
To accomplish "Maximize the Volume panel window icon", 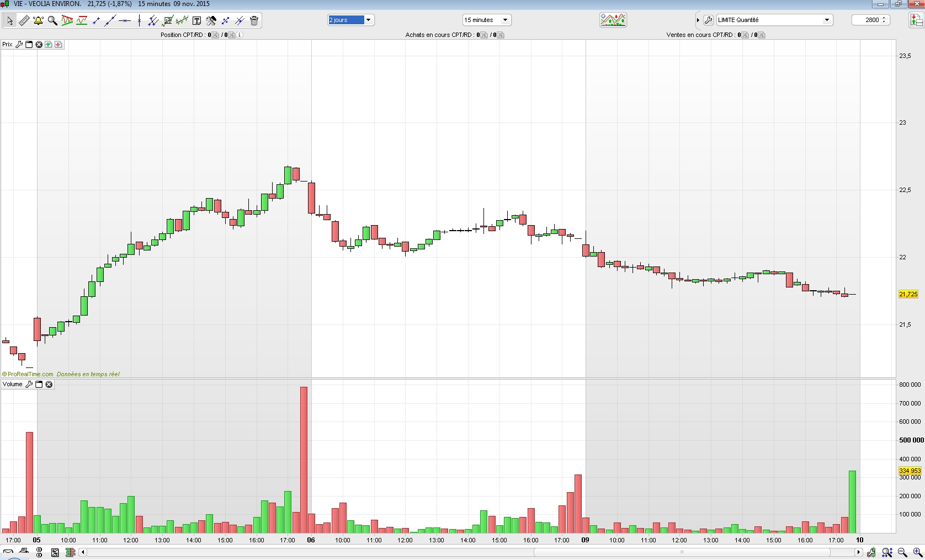I will [x=39, y=384].
